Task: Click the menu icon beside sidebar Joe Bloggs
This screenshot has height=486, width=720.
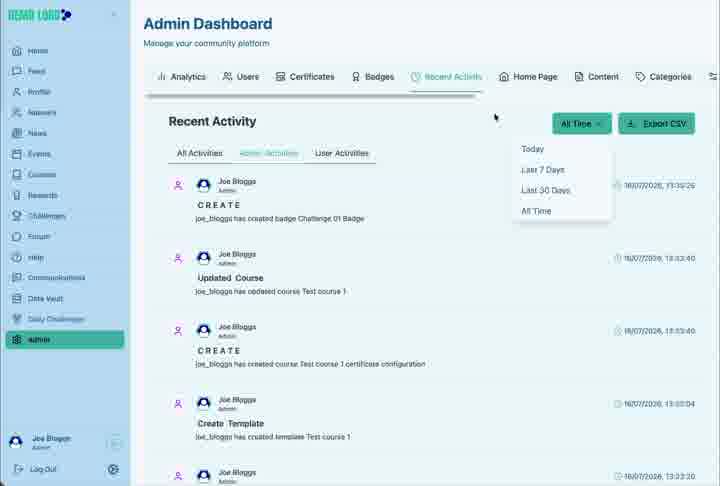Action: click(115, 443)
